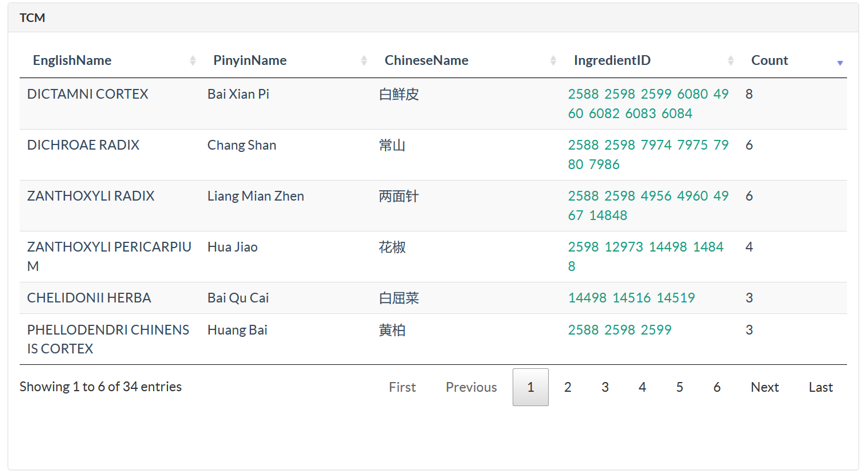The height and width of the screenshot is (474, 864).
Task: Click ChineseName column sort arrows icon
Action: 553,61
